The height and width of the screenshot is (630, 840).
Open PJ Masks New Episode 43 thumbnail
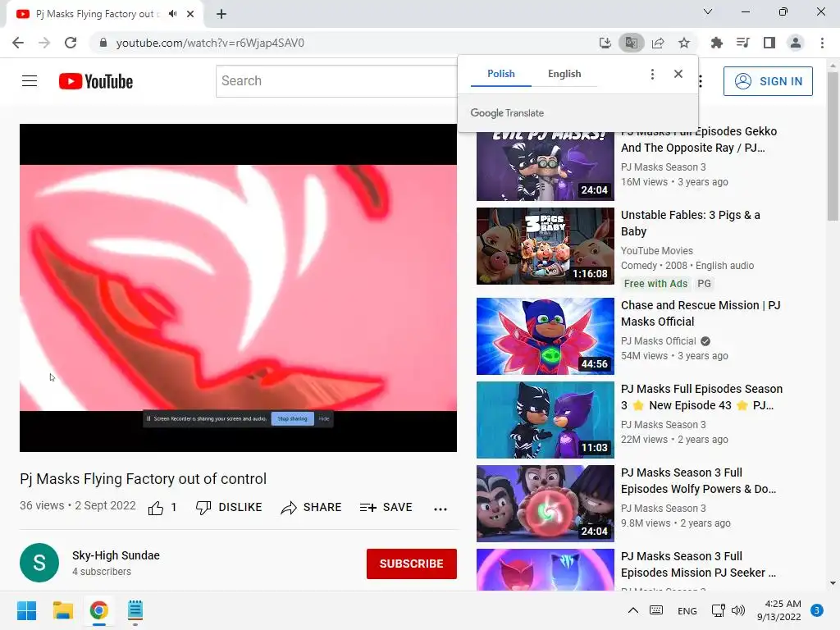tap(546, 420)
